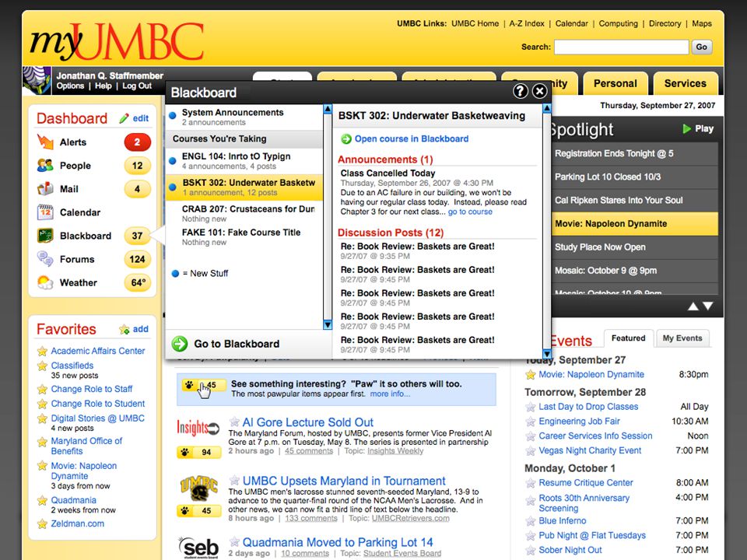Click the user avatar image
Screen dimensions: 747x560
(x=37, y=80)
